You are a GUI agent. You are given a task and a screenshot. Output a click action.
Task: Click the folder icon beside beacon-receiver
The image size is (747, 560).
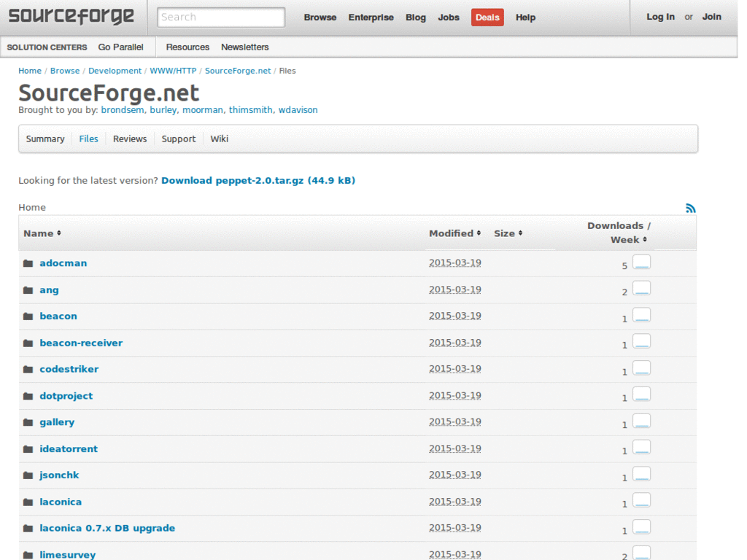click(28, 343)
